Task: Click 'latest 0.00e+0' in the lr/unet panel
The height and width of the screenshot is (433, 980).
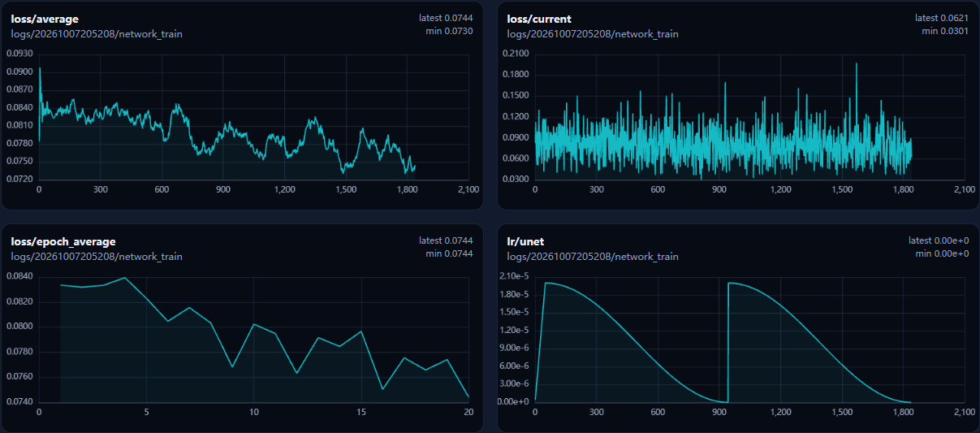Action: pos(939,240)
